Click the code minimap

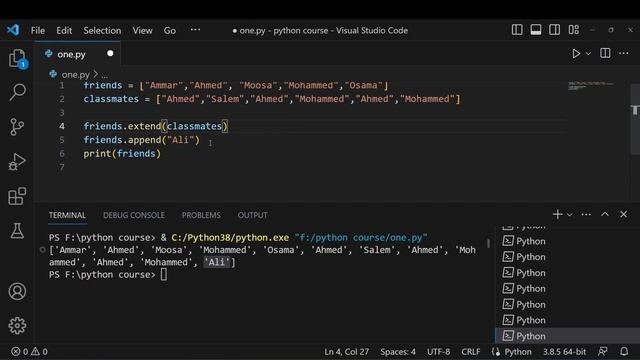click(x=591, y=86)
